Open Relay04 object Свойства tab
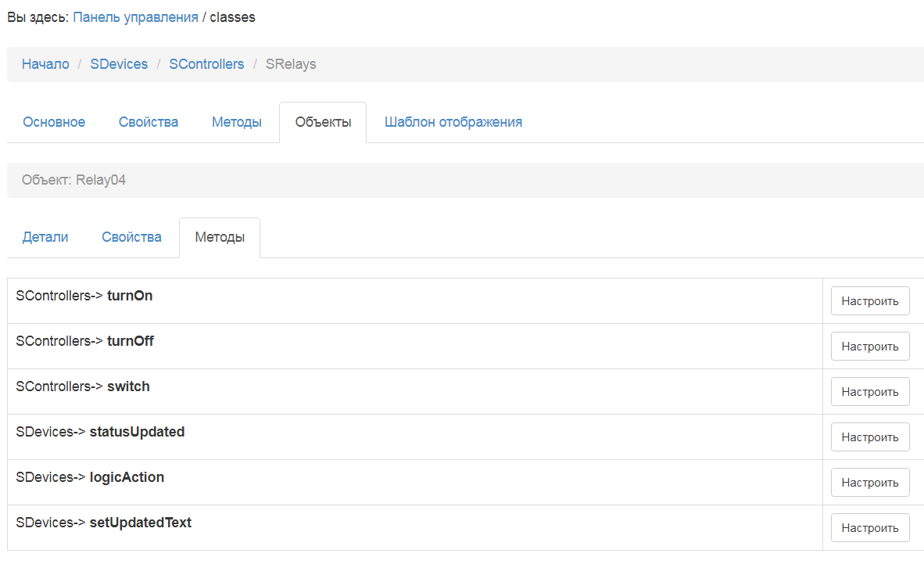The image size is (924, 575). [x=131, y=237]
